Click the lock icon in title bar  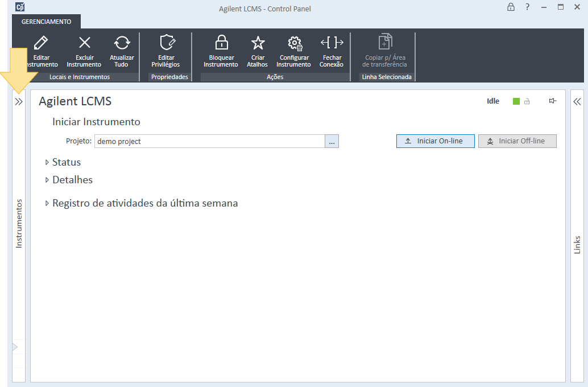click(511, 7)
